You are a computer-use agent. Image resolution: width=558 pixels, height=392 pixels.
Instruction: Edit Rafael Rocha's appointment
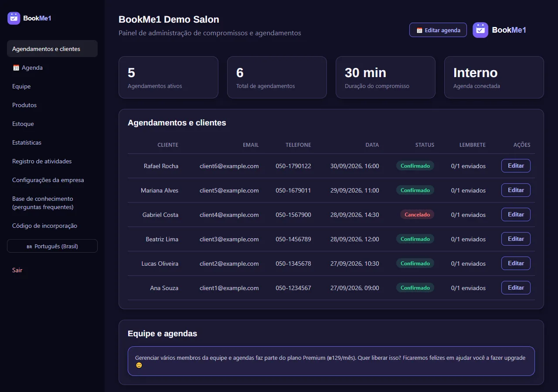point(516,166)
